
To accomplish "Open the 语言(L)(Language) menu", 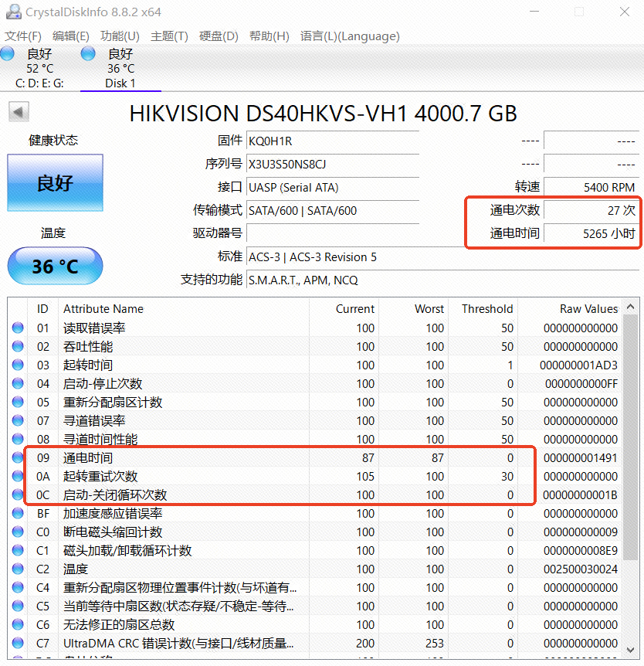I will click(x=350, y=36).
